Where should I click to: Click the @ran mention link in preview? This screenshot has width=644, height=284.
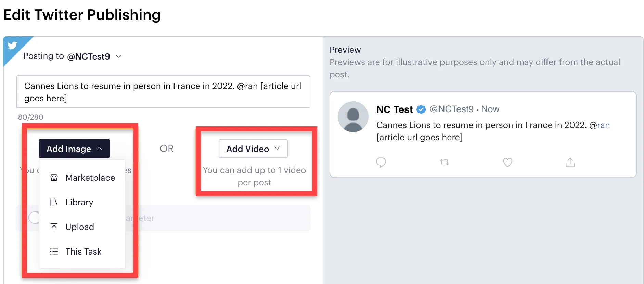coord(600,125)
